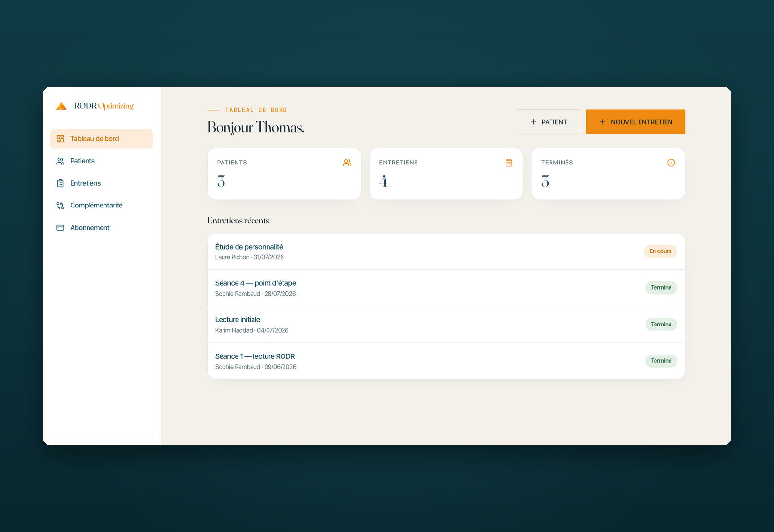Click the Patients people icon in sidebar

[x=60, y=161]
